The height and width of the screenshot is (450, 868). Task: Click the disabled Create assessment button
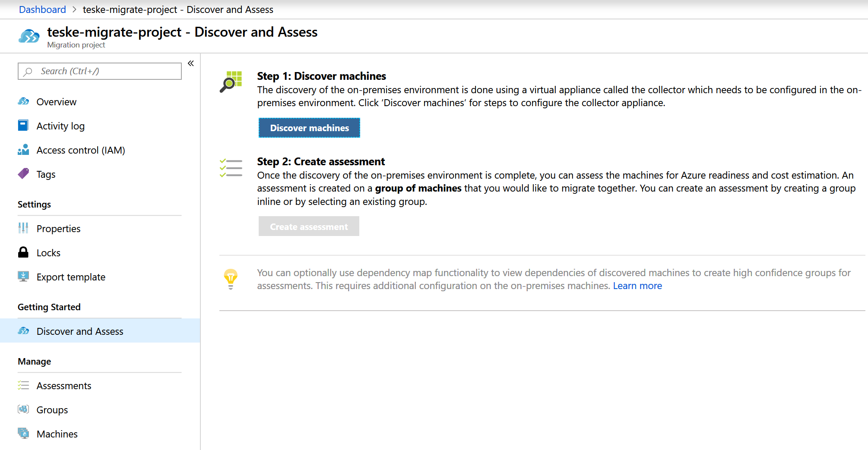coord(309,226)
